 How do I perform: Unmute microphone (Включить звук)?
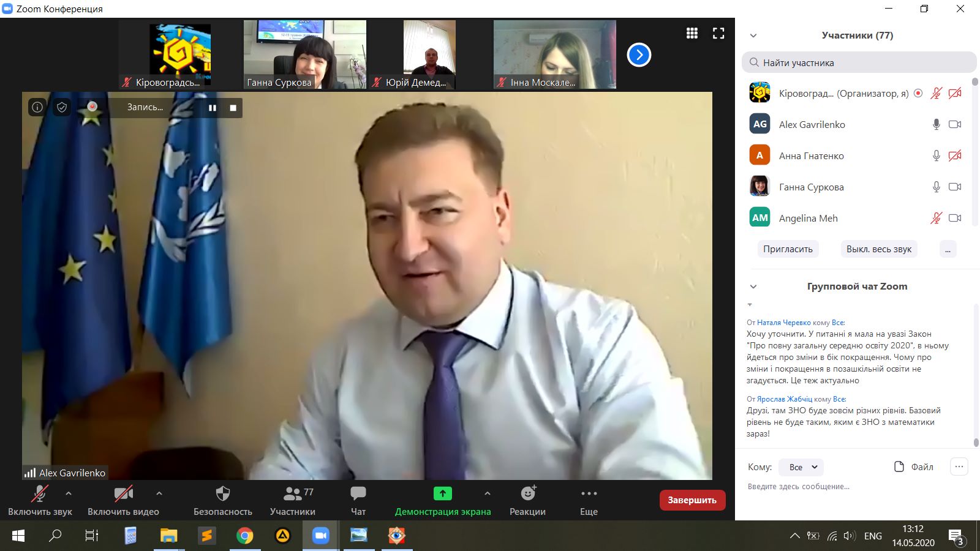click(x=40, y=493)
